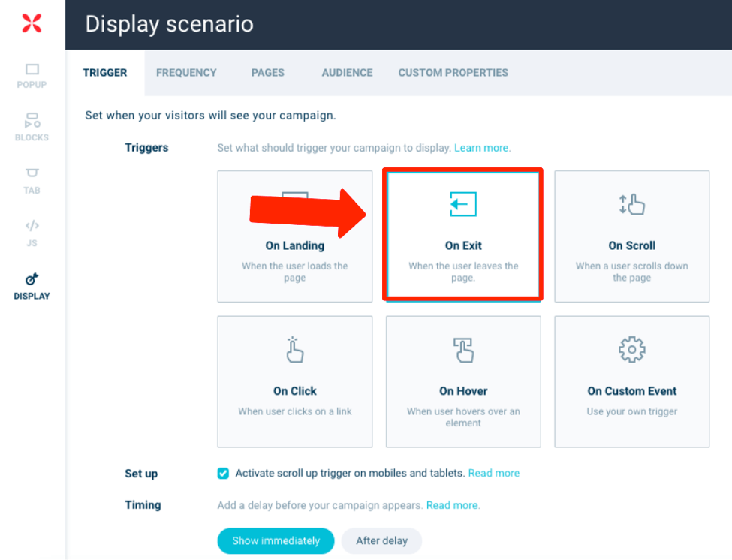Screen dimensions: 732x560
Task: Click 'When the user leaves the page' description
Action: coord(463,272)
